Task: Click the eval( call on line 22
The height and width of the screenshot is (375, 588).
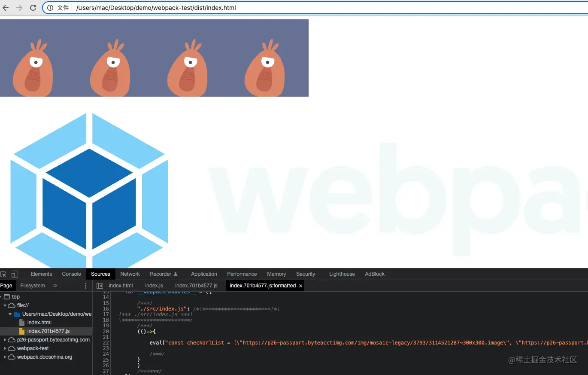Action: [x=158, y=343]
